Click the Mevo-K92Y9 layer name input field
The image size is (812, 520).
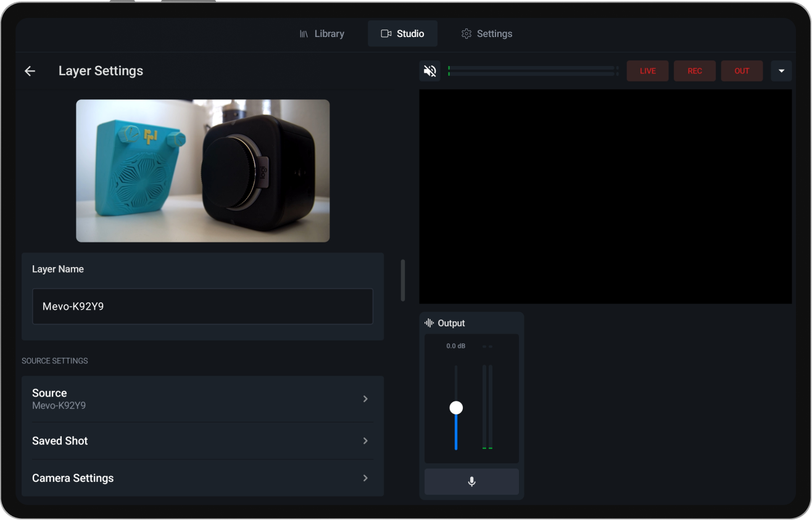pyautogui.click(x=202, y=306)
